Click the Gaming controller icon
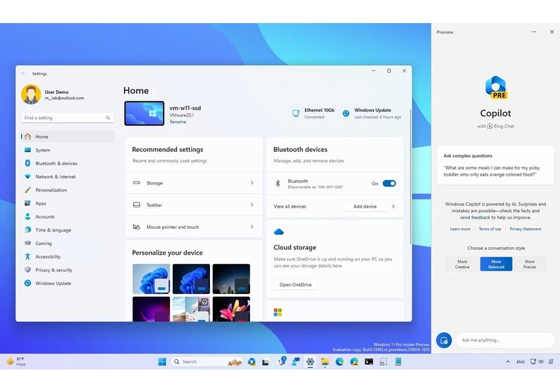The image size is (560, 392). 27,243
